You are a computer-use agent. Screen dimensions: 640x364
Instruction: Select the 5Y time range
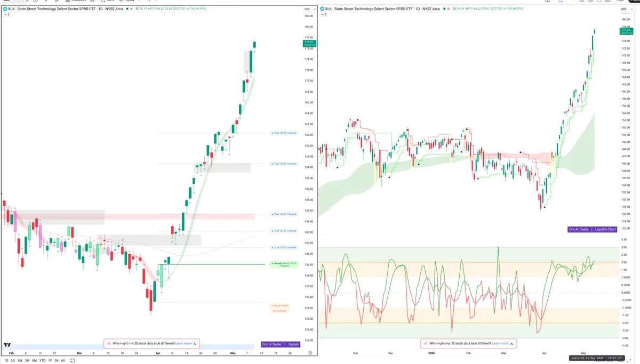point(57,361)
